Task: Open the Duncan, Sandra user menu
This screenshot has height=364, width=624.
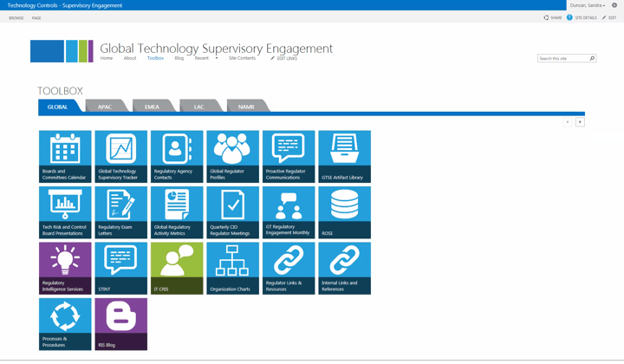Action: (588, 5)
